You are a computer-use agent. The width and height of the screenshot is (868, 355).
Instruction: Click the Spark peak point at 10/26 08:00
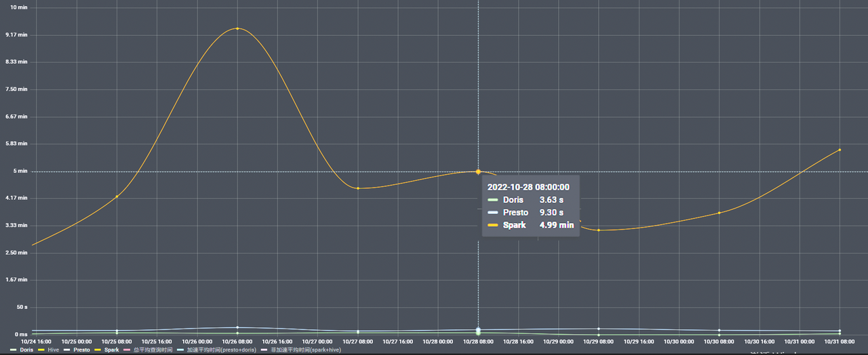point(237,28)
